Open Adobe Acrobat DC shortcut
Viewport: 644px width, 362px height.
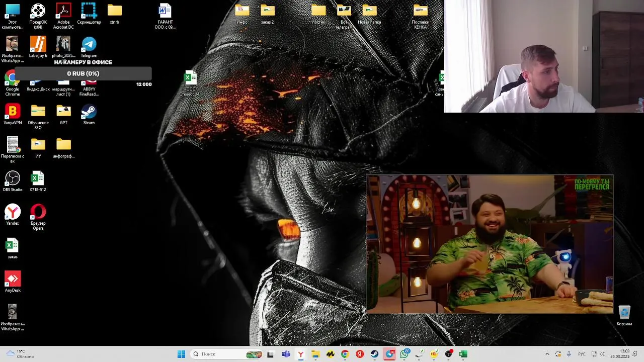[63, 16]
